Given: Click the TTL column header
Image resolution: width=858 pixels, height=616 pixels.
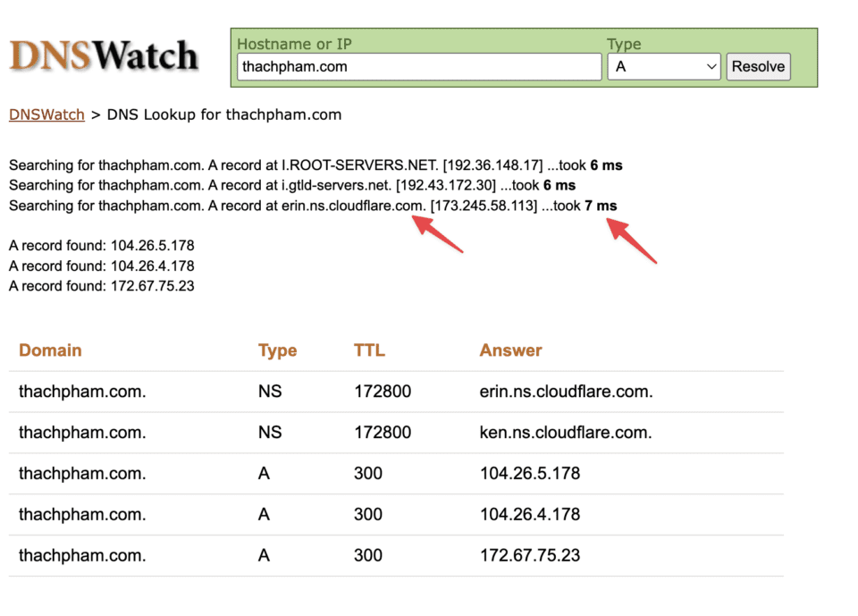Looking at the screenshot, I should [369, 350].
